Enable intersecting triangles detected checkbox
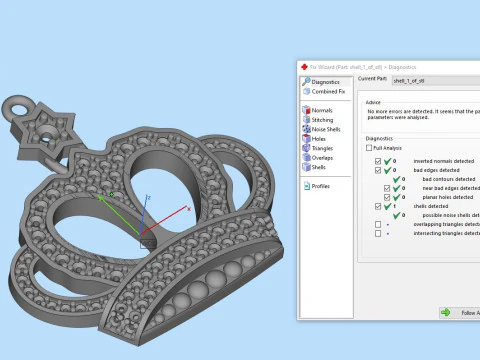480x360 pixels. click(378, 233)
